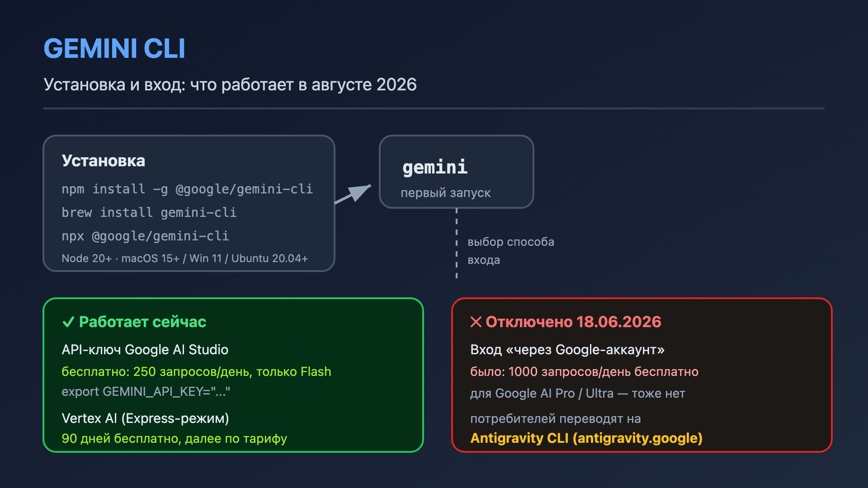The width and height of the screenshot is (868, 488).
Task: Click the green checkmark icon
Action: click(68, 322)
